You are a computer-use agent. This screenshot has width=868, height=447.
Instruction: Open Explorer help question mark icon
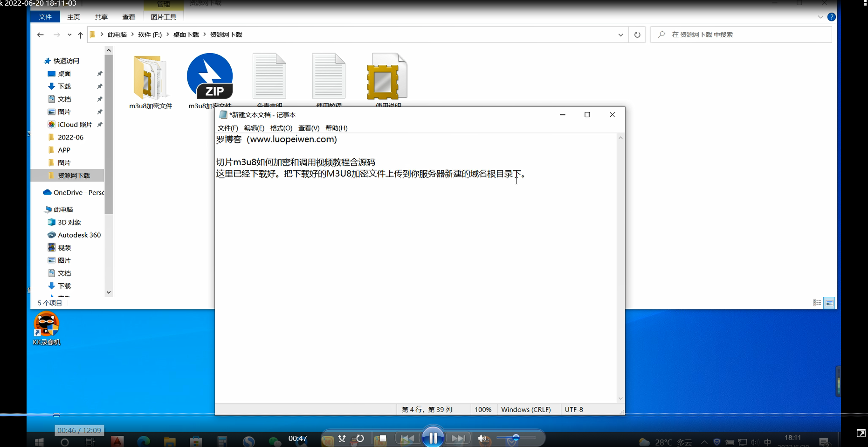coord(831,17)
